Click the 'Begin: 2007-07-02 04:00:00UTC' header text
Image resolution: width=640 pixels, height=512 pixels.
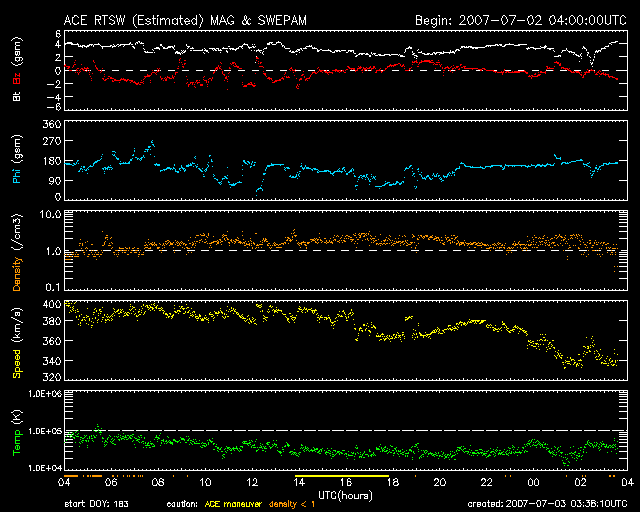(521, 20)
